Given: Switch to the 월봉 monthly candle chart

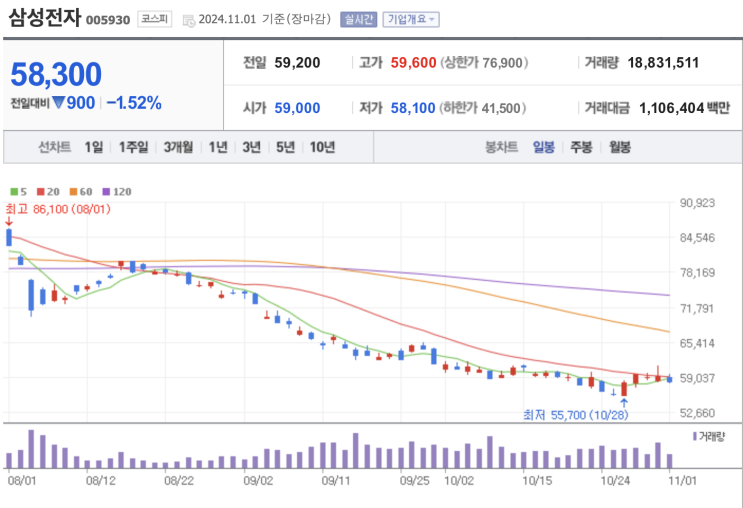Looking at the screenshot, I should pyautogui.click(x=620, y=147).
